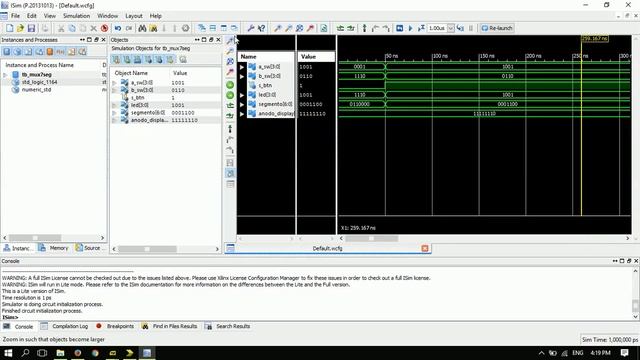Save the waveform configuration
Screen dimensions: 640x360
tap(31, 28)
